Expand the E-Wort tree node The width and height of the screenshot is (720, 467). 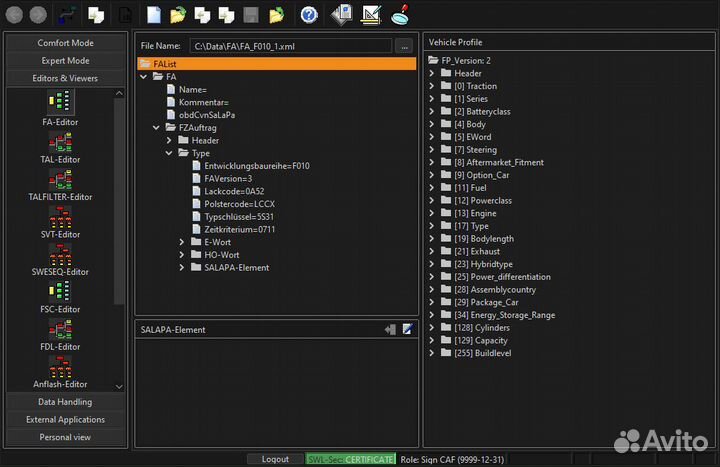pos(182,242)
